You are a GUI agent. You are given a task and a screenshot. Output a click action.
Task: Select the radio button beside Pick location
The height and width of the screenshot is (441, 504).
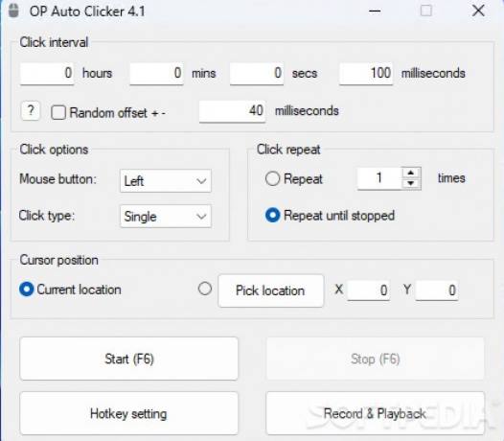point(205,289)
